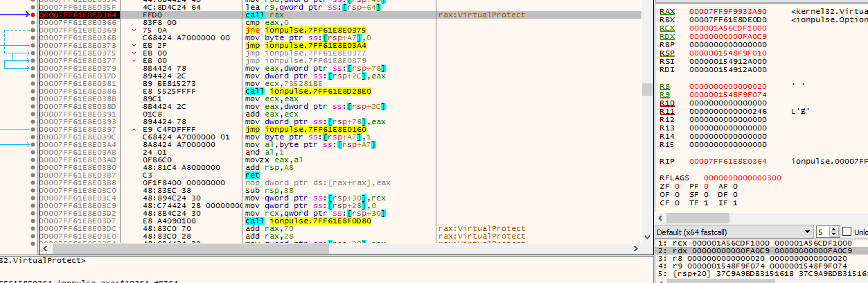
Task: Toggle breakpoint bullet on the ret instruction row
Action: point(33,175)
